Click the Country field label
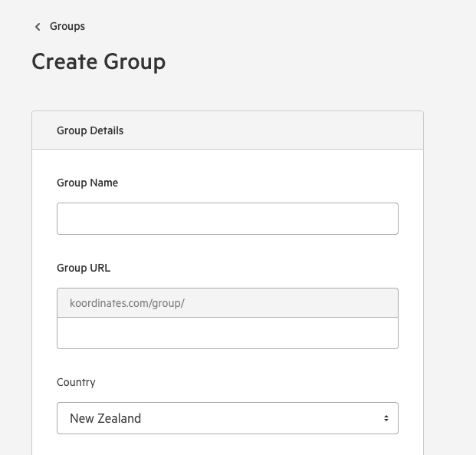Screen dimensions: 476x455 [x=76, y=382]
